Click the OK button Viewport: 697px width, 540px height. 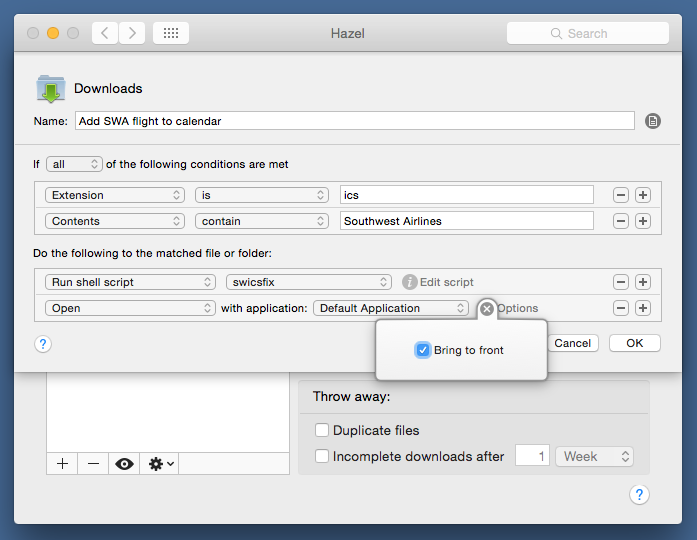[x=634, y=343]
